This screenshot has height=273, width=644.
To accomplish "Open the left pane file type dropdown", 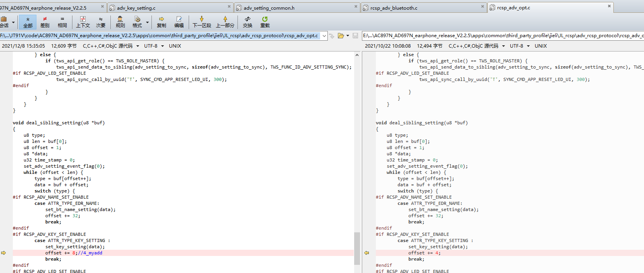I will click(138, 46).
